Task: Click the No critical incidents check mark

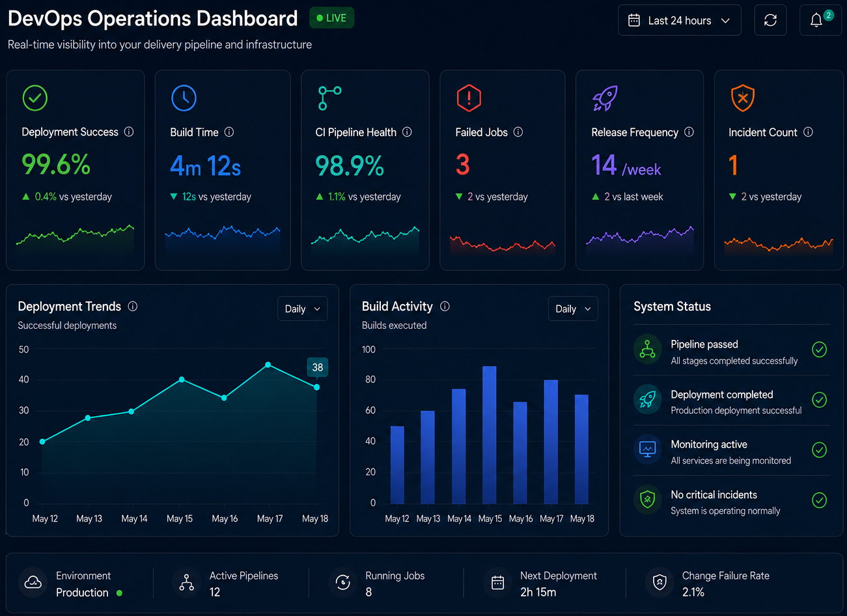Action: (x=820, y=500)
